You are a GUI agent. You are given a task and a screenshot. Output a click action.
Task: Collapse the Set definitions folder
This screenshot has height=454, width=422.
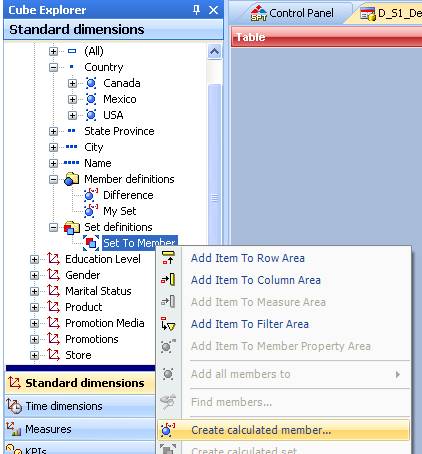tap(53, 227)
